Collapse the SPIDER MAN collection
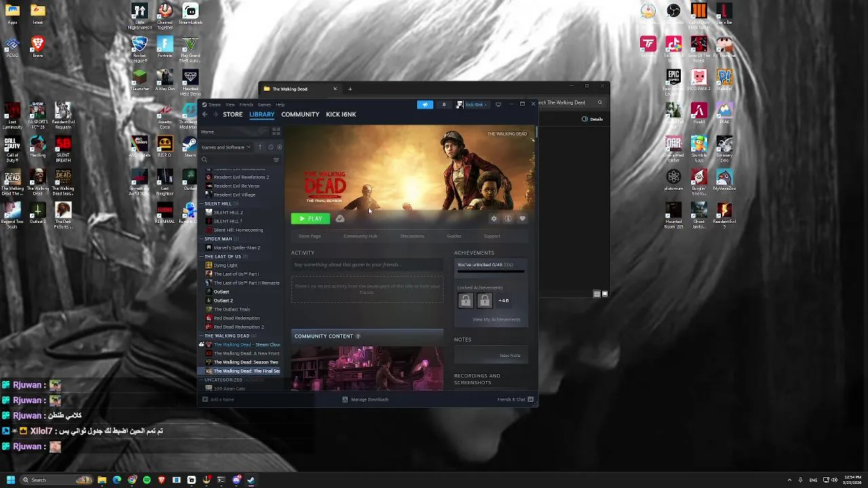This screenshot has height=488, width=868. [x=201, y=239]
